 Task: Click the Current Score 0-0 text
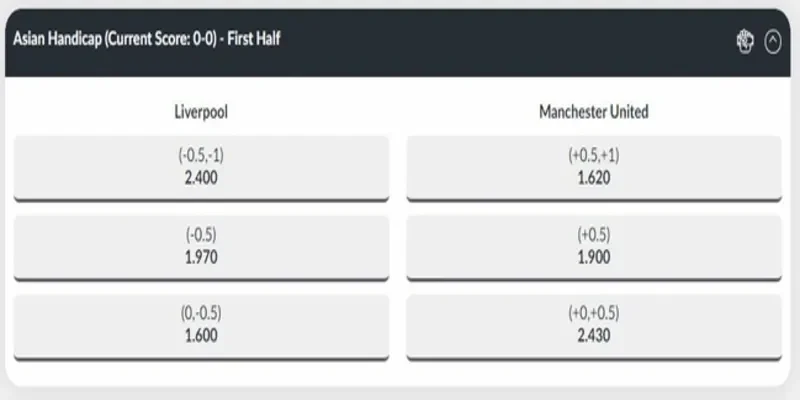183,41
